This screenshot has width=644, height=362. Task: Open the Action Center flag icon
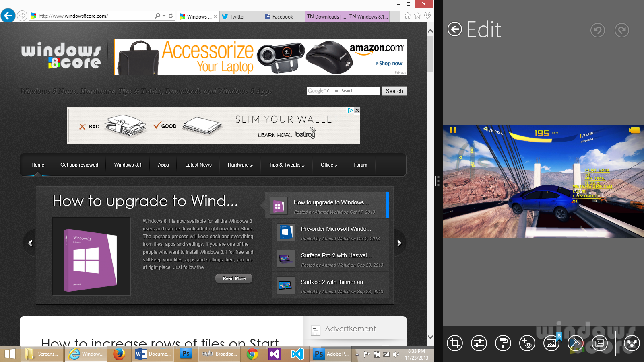tap(367, 354)
